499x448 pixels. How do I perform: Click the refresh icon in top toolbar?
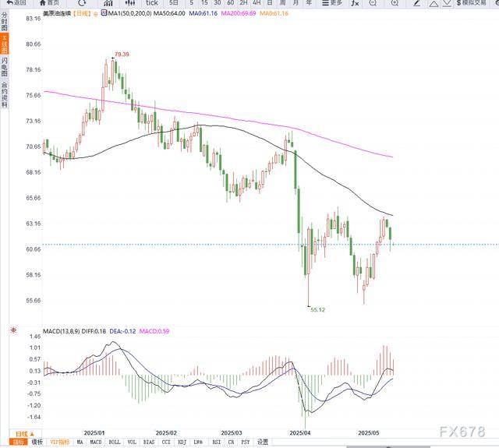[x=82, y=3]
